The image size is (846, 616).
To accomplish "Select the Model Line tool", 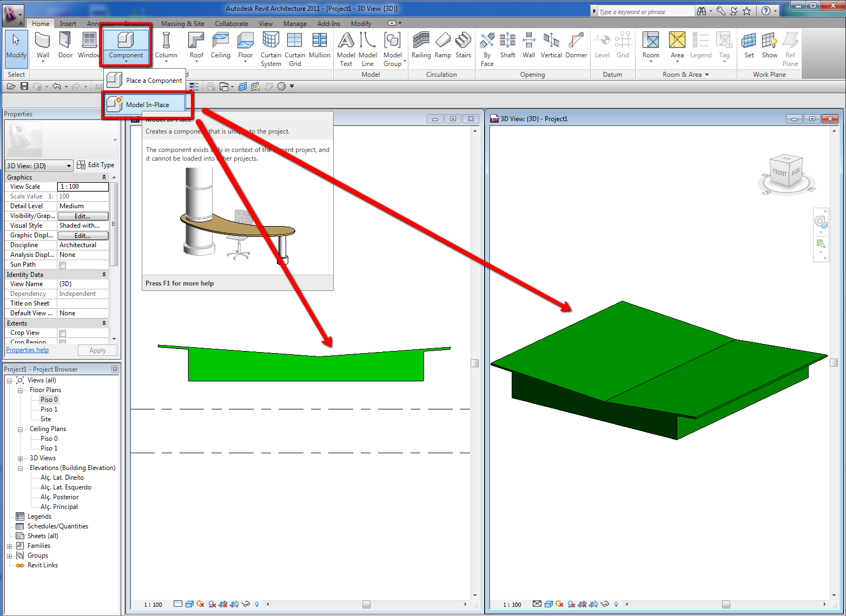I will (x=368, y=49).
